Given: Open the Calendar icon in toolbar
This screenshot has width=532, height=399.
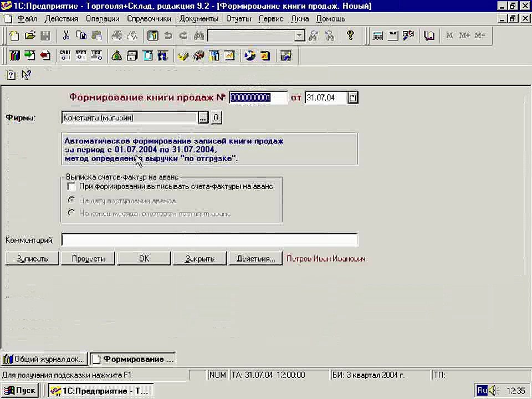Looking at the screenshot, I should click(x=393, y=35).
